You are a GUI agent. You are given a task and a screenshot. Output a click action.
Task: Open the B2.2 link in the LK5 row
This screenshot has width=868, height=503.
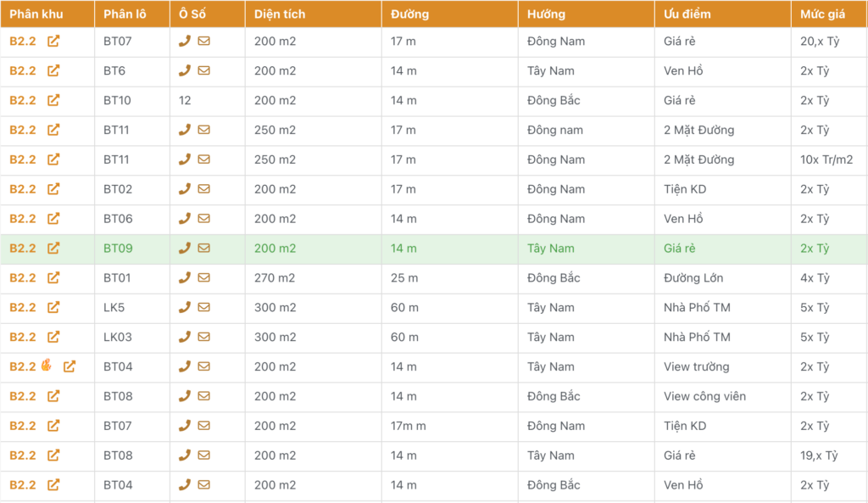coord(23,307)
